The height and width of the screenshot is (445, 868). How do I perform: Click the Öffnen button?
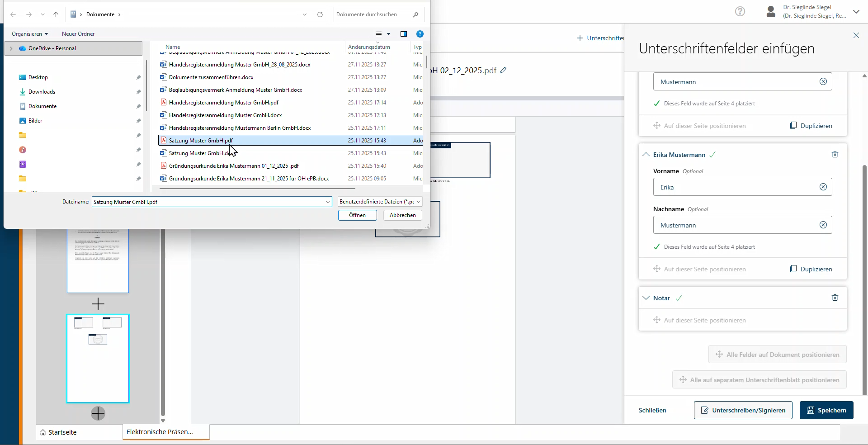pos(357,215)
